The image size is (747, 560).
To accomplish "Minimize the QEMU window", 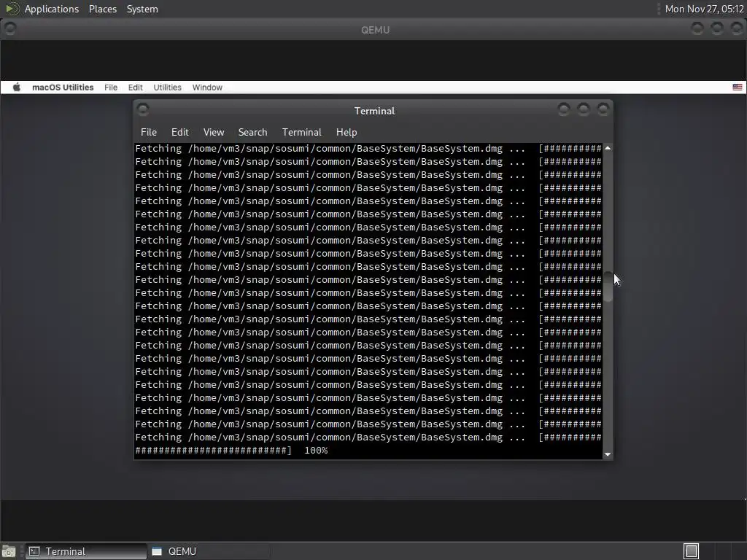I will [x=697, y=29].
